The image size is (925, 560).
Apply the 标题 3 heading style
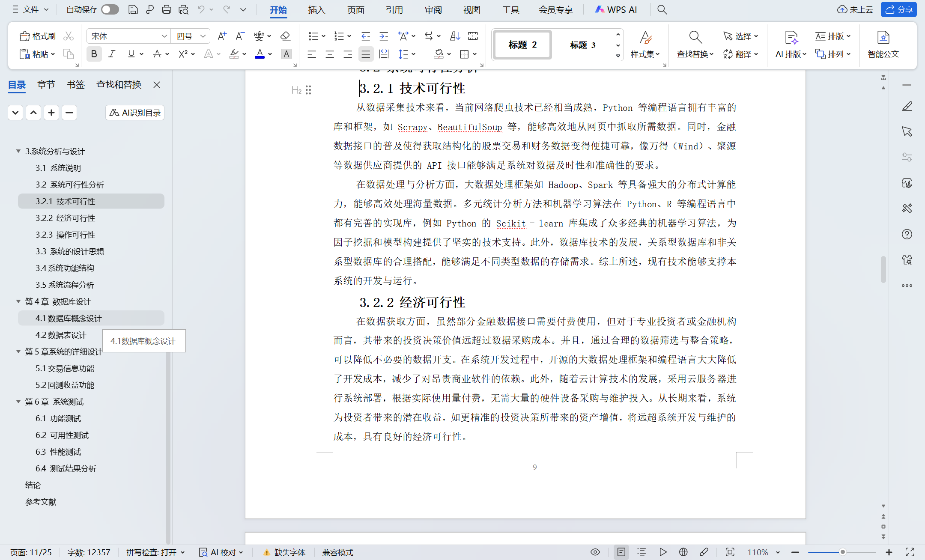[583, 45]
